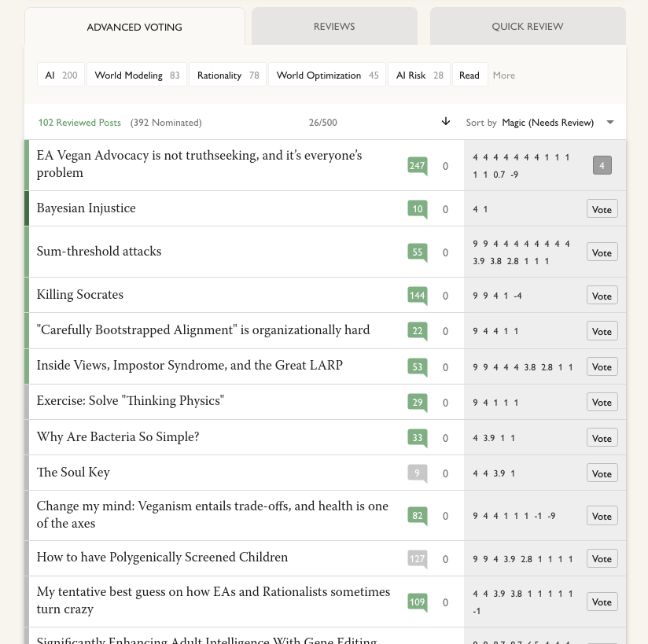This screenshot has width=648, height=644.
Task: Open Inside Views, Impostor Syndrome, and the Great LARP
Action: 190,366
